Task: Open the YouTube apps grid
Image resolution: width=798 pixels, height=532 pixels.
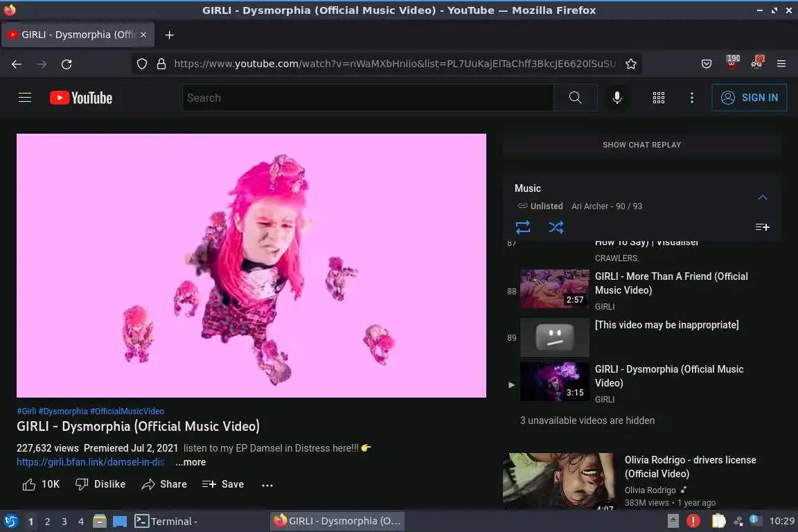Action: pyautogui.click(x=659, y=98)
